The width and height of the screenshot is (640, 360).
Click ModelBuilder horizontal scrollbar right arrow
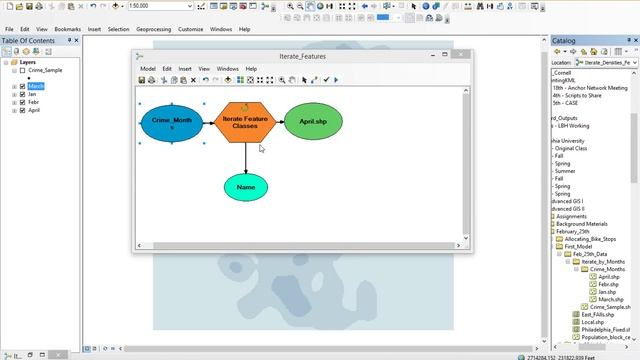point(458,245)
